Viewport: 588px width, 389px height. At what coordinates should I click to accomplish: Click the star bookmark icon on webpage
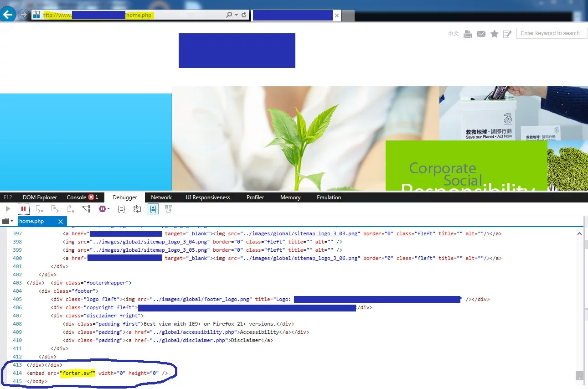point(494,34)
